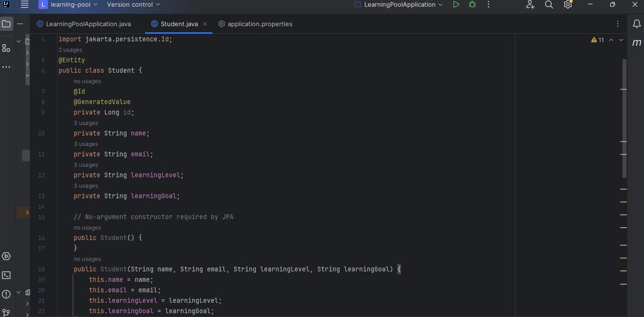Open the Terminal tool window
Screen dimensions: 644x317
coord(6,275)
